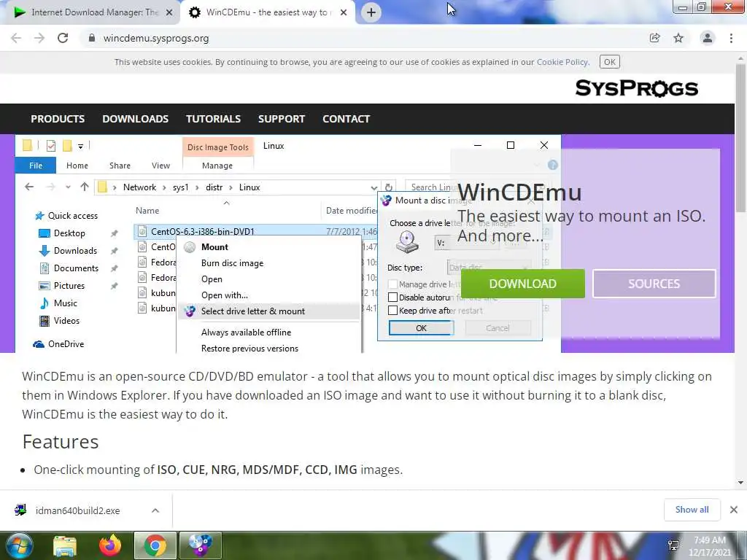Screen dimensions: 747x560
Task: Open the PRODUCTS menu
Action: click(58, 119)
